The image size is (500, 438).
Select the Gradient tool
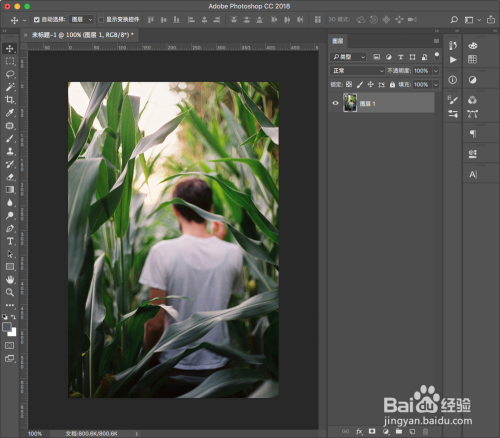tap(10, 190)
